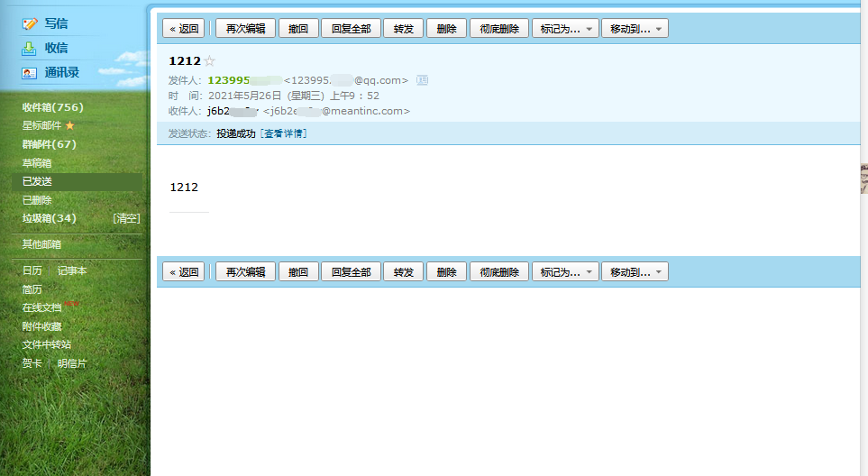This screenshot has height=476, width=868.
Task: Click the green sender name 123995
Action: [x=229, y=80]
